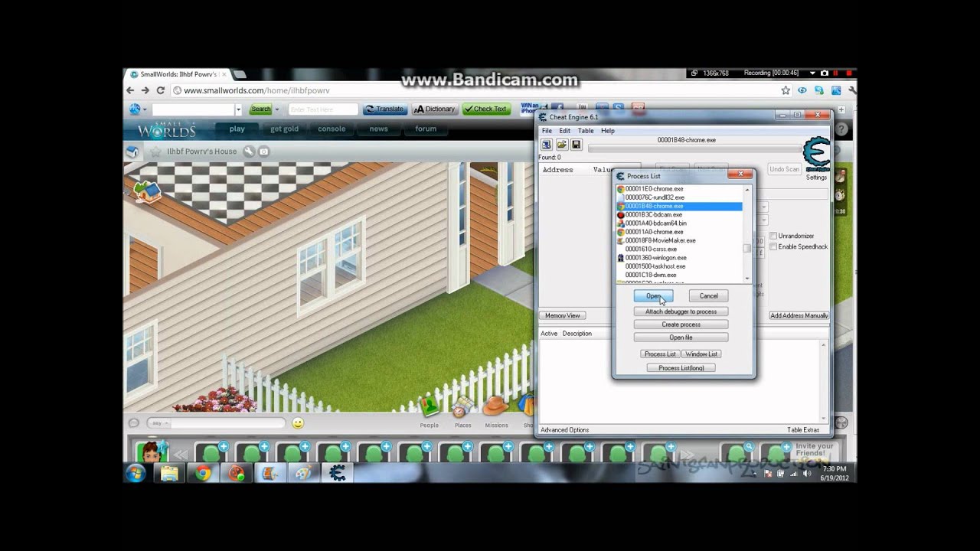Click the Process List button
Screen dimensions: 980x551
pyautogui.click(x=660, y=354)
